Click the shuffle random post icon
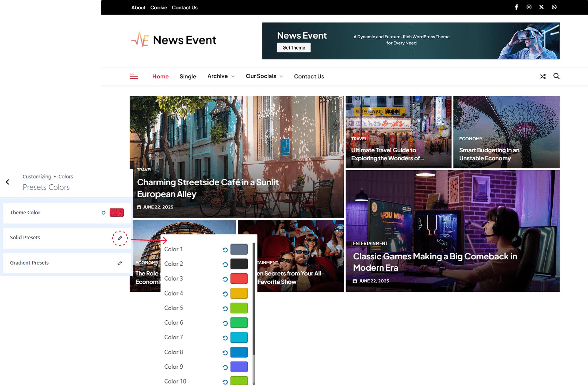This screenshot has height=390, width=588. click(543, 76)
